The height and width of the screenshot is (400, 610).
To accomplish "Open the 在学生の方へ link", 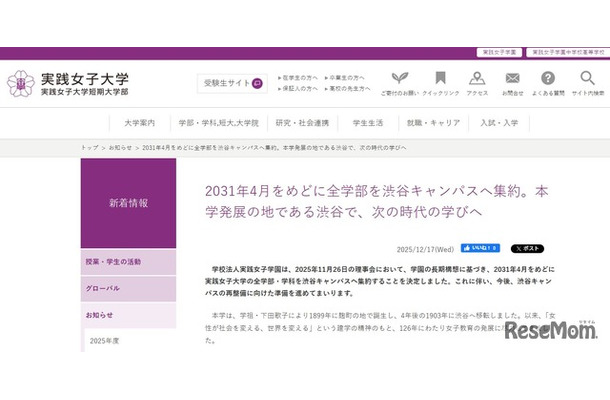I will coord(298,78).
